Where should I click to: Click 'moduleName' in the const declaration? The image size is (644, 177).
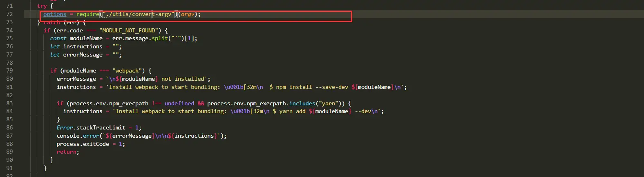[86, 38]
